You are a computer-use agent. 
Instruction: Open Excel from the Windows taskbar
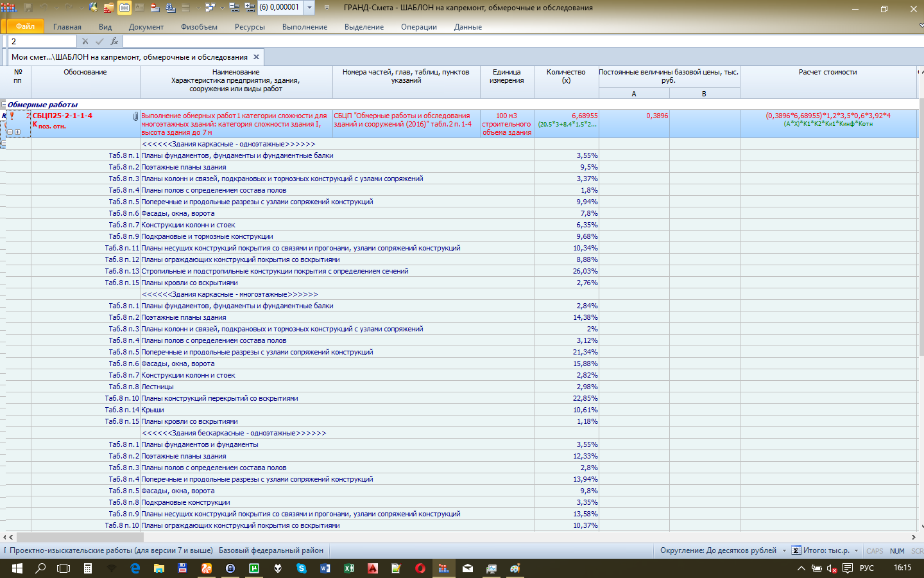point(349,568)
